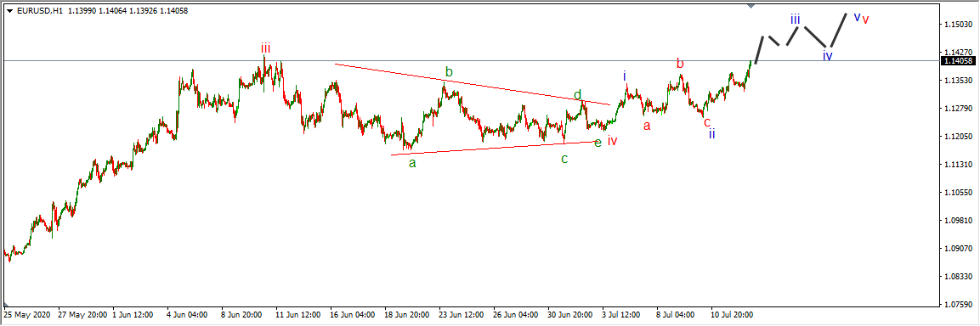Viewport: 980px width, 326px height.
Task: Select the blue wave label ii
Action: point(712,133)
